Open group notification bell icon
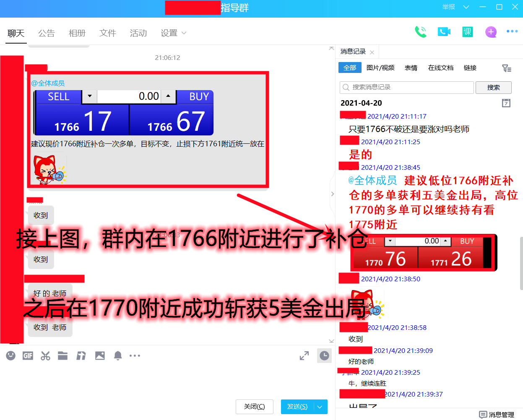The width and height of the screenshot is (523, 420). pos(117,355)
